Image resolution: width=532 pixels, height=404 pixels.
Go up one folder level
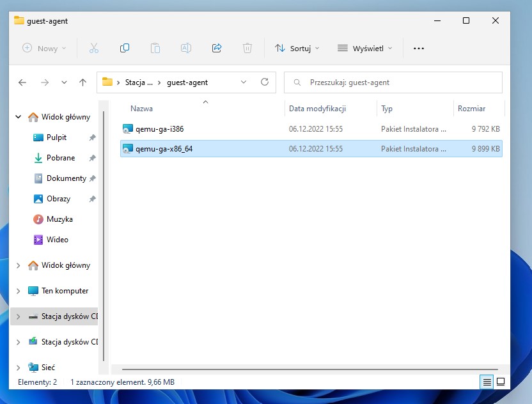[x=82, y=82]
